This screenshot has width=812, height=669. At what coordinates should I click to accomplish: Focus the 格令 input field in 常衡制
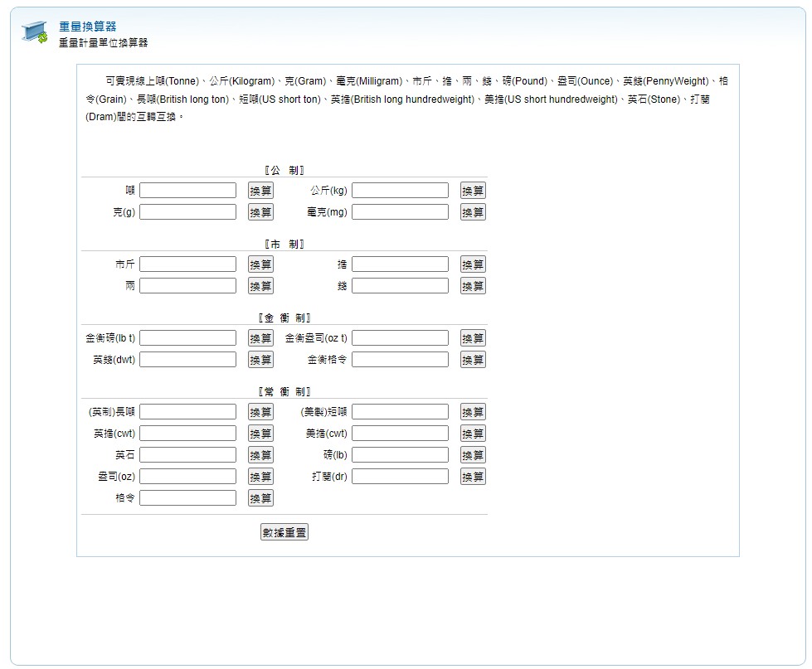188,497
